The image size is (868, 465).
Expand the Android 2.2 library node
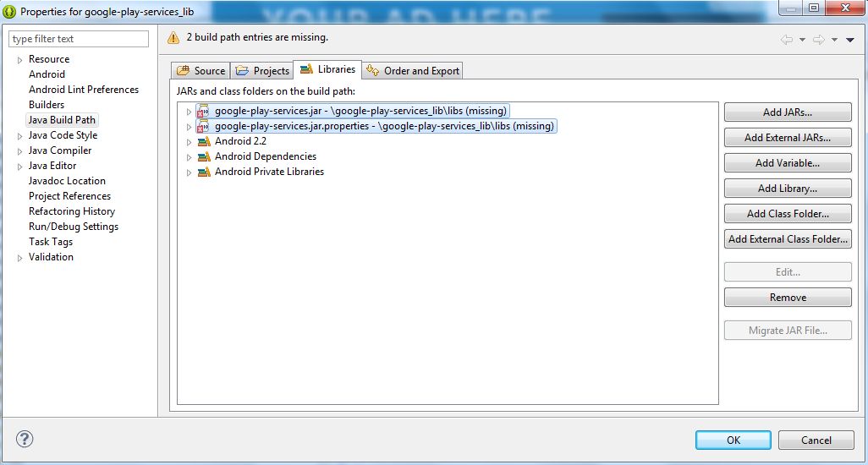(x=189, y=142)
